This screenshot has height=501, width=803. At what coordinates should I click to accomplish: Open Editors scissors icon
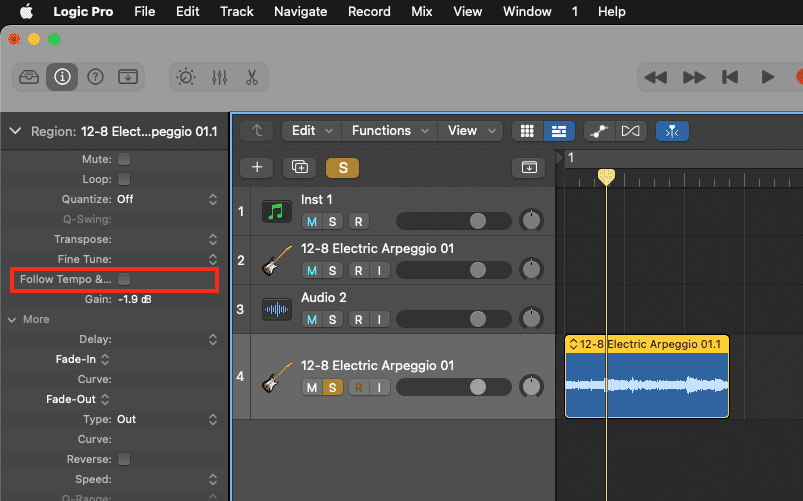click(x=251, y=77)
